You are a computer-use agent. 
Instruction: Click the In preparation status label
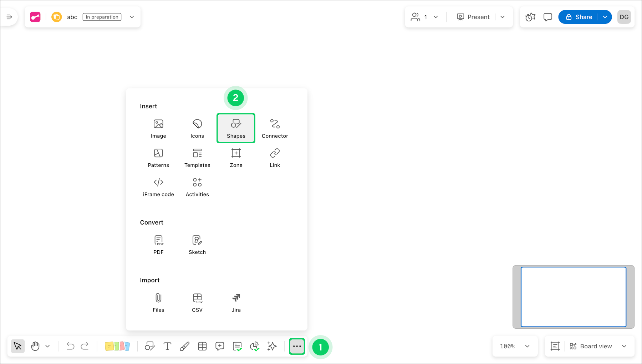[x=102, y=17]
